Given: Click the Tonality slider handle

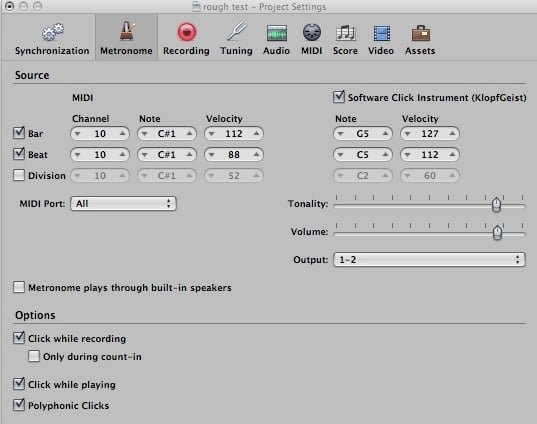Looking at the screenshot, I should pyautogui.click(x=496, y=205).
